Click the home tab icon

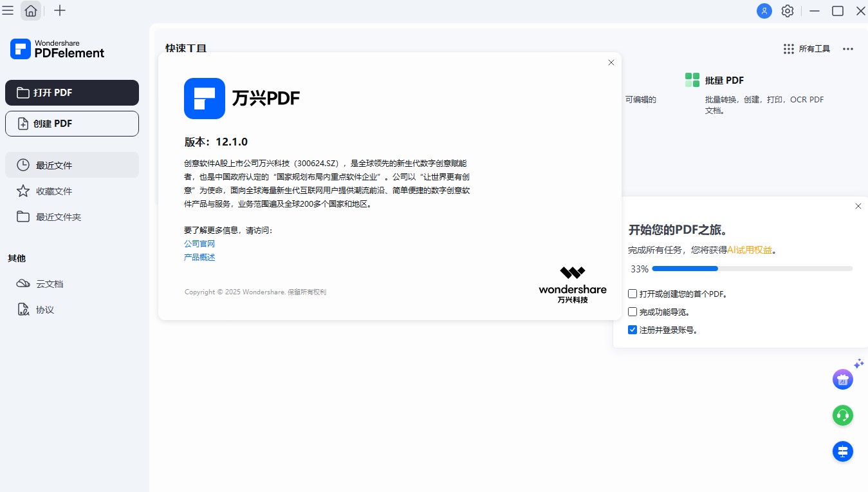(31, 11)
